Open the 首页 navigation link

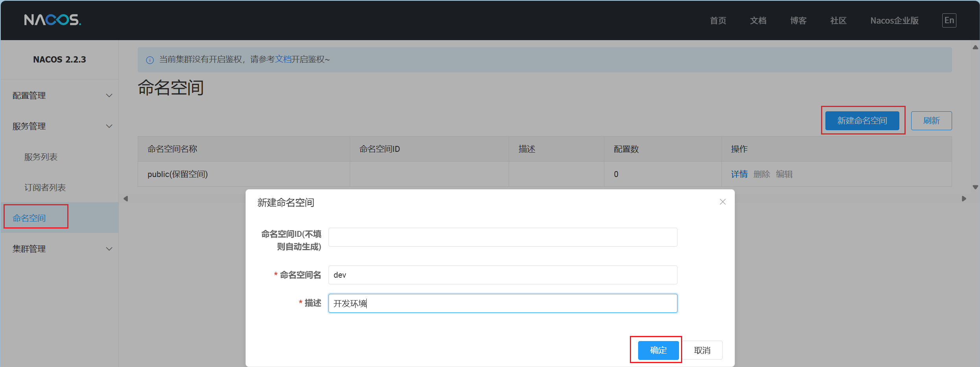(x=718, y=20)
